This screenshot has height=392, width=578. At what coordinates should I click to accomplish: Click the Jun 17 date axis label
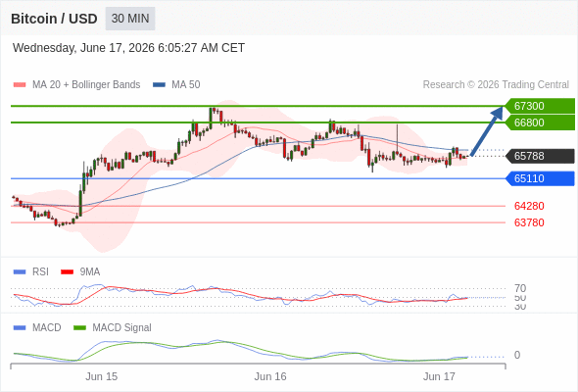[439, 376]
